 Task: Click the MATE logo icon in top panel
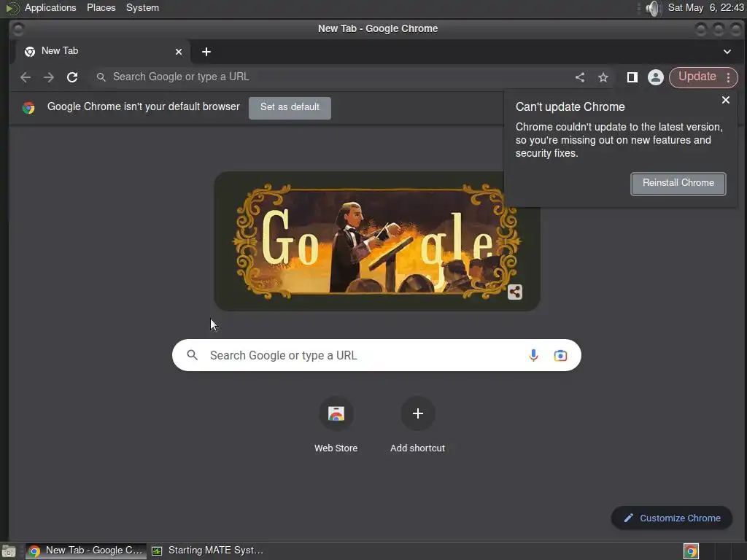pyautogui.click(x=12, y=8)
